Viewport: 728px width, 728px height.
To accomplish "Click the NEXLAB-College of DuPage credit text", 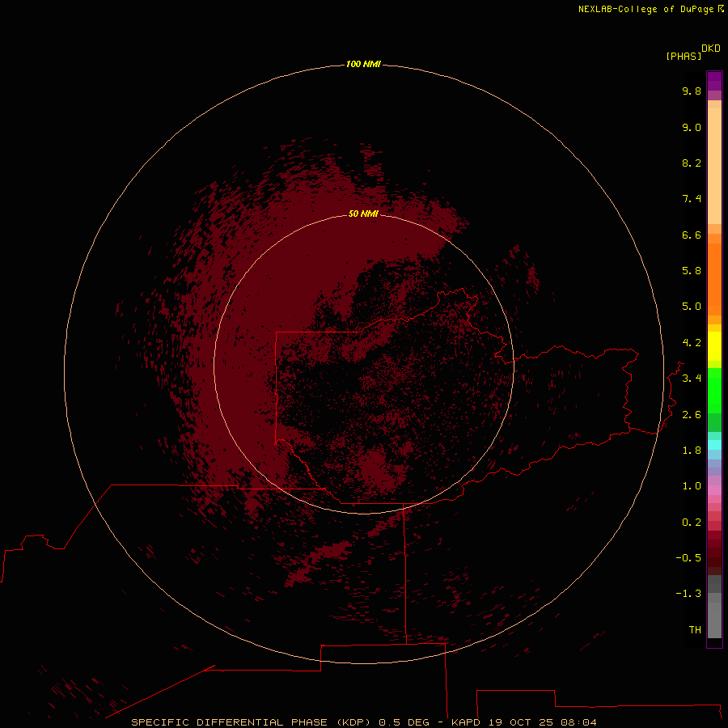I will 646,9.
